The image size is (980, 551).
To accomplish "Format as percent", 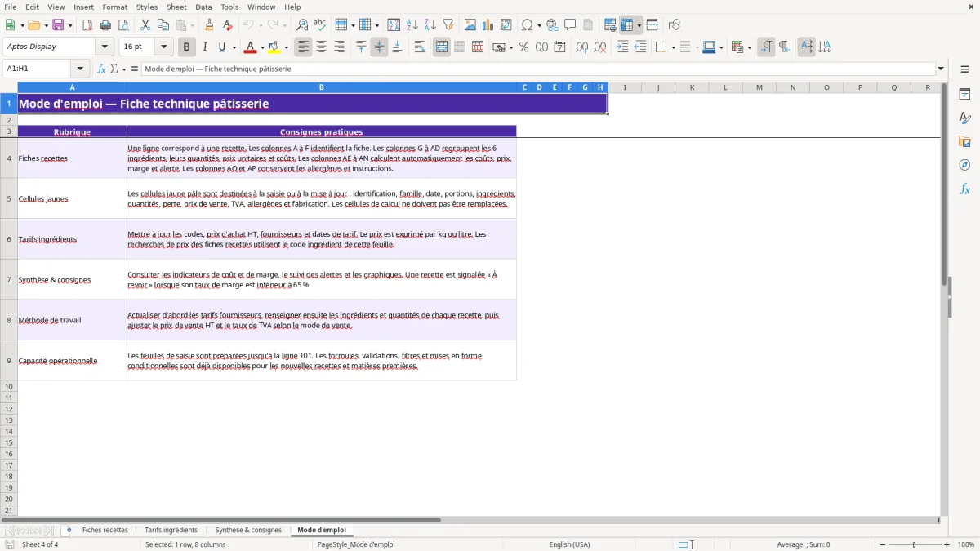I will (524, 47).
